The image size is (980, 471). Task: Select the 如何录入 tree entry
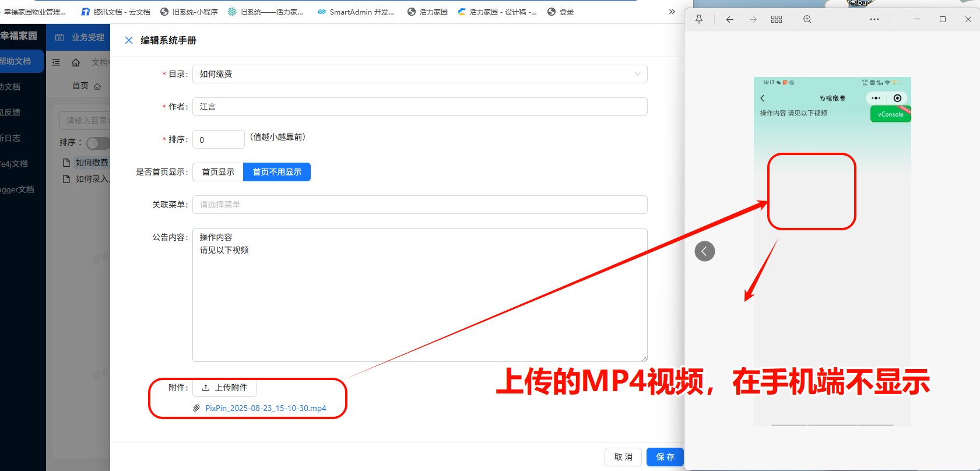click(93, 179)
